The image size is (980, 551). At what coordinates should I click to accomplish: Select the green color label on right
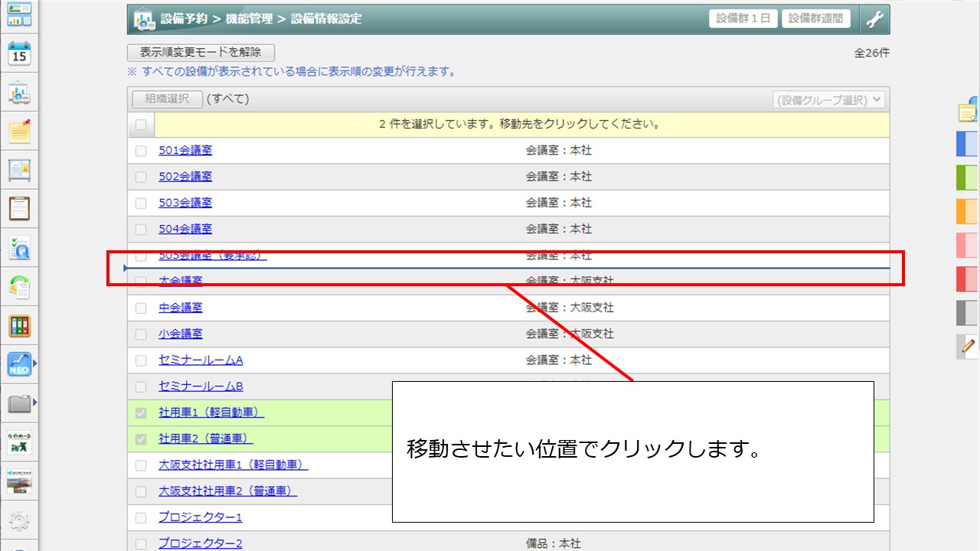pos(968,178)
